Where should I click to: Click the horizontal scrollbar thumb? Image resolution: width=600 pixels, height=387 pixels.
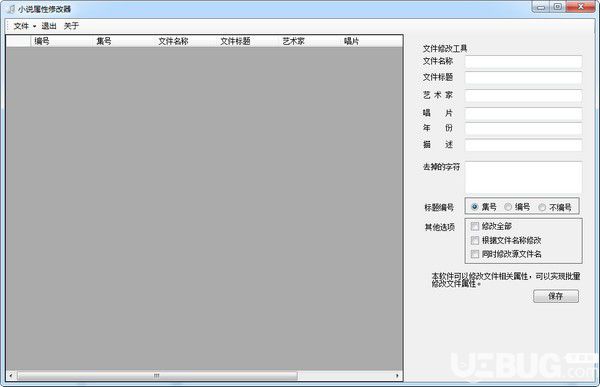tap(157, 376)
